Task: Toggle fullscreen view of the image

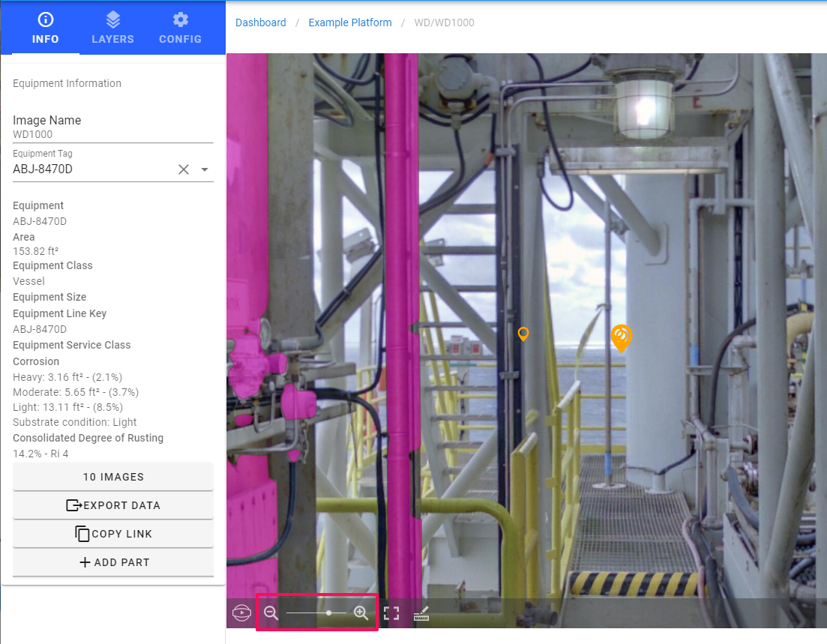Action: [x=391, y=613]
